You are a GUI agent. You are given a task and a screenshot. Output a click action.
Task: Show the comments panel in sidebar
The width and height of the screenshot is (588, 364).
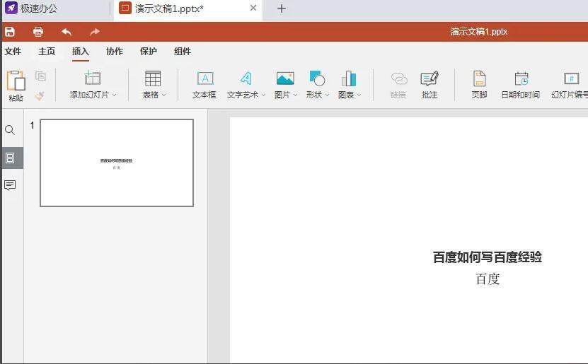(10, 185)
